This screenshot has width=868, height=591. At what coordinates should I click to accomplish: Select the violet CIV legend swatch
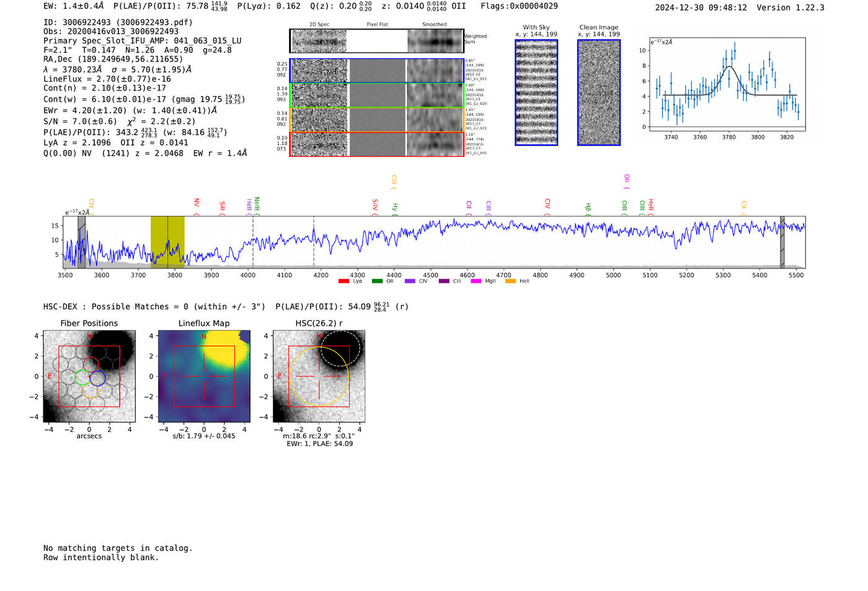coord(410,282)
